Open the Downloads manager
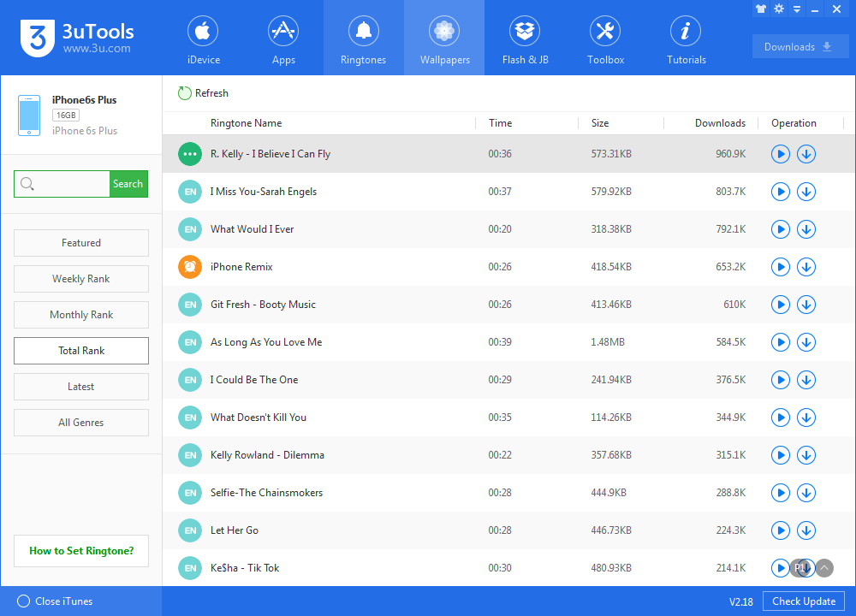856x616 pixels. click(x=800, y=47)
